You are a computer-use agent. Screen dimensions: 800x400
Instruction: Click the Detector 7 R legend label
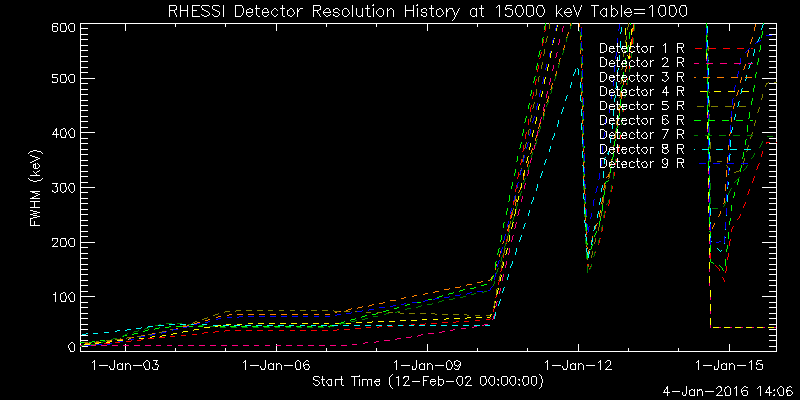[641, 134]
